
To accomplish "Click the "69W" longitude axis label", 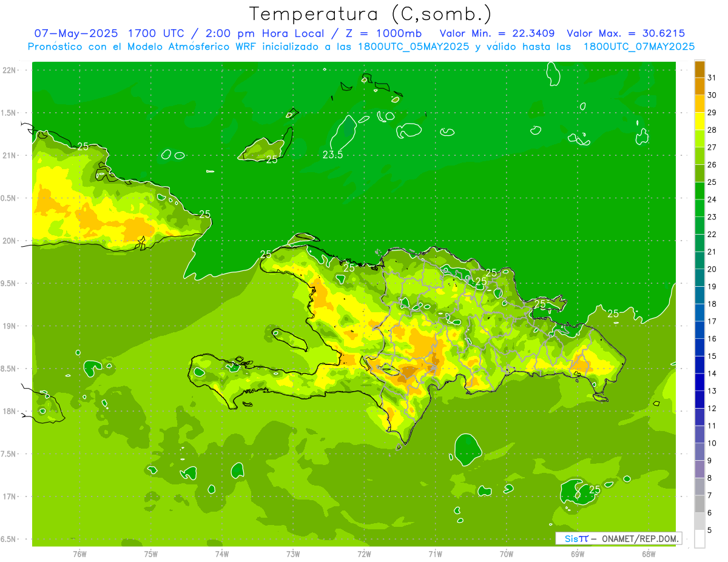I will tap(578, 554).
